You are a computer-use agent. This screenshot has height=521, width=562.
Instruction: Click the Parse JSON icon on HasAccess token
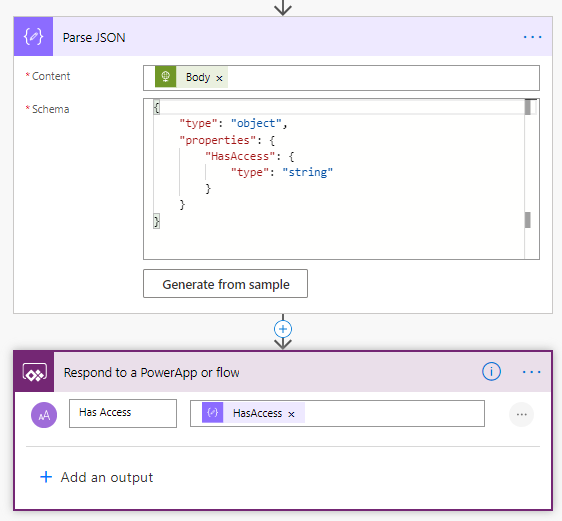[213, 412]
